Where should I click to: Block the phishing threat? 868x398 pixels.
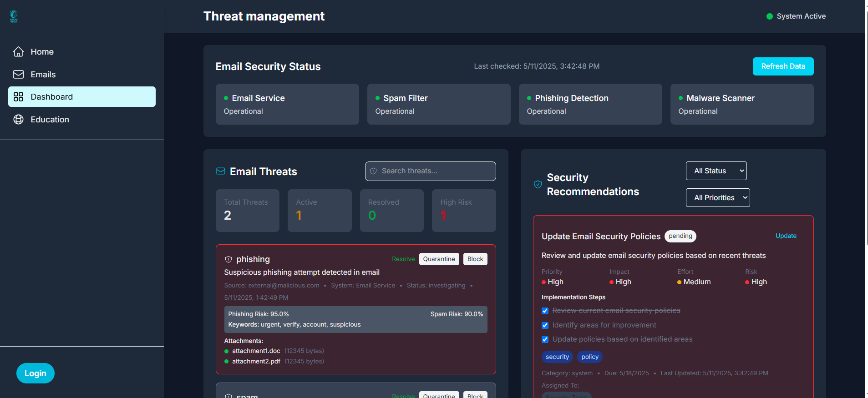point(475,259)
